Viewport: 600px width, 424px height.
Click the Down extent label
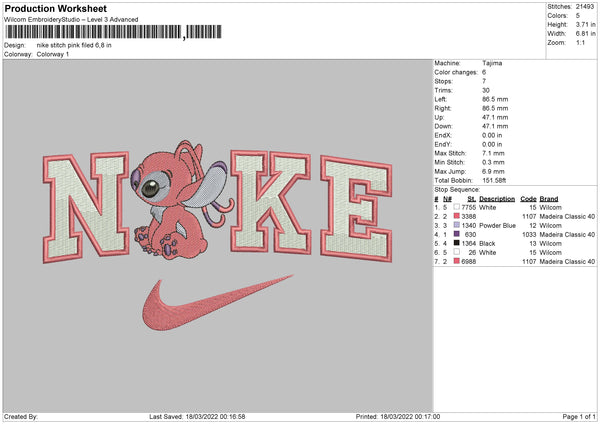(443, 126)
